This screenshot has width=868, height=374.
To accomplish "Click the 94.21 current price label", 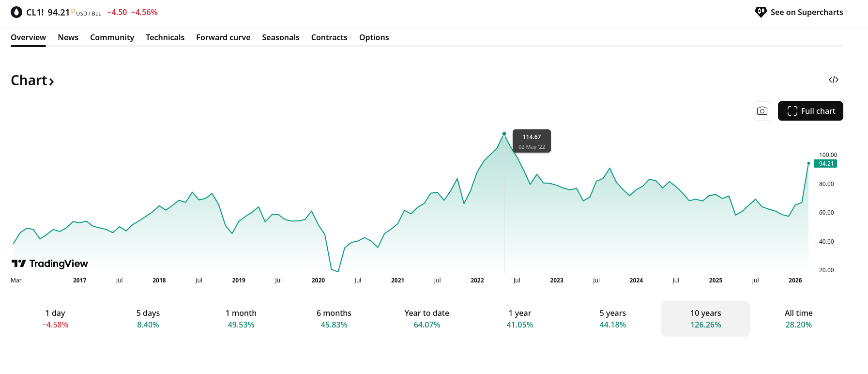I will click(x=826, y=164).
